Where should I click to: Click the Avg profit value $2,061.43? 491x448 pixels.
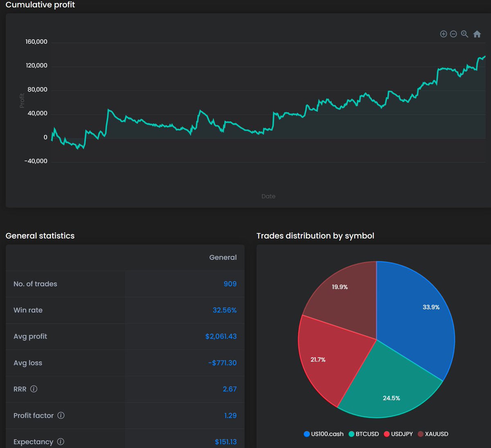pyautogui.click(x=221, y=336)
